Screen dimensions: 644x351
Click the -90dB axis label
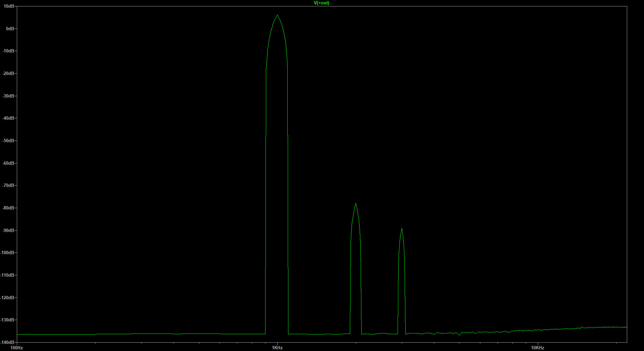click(8, 231)
